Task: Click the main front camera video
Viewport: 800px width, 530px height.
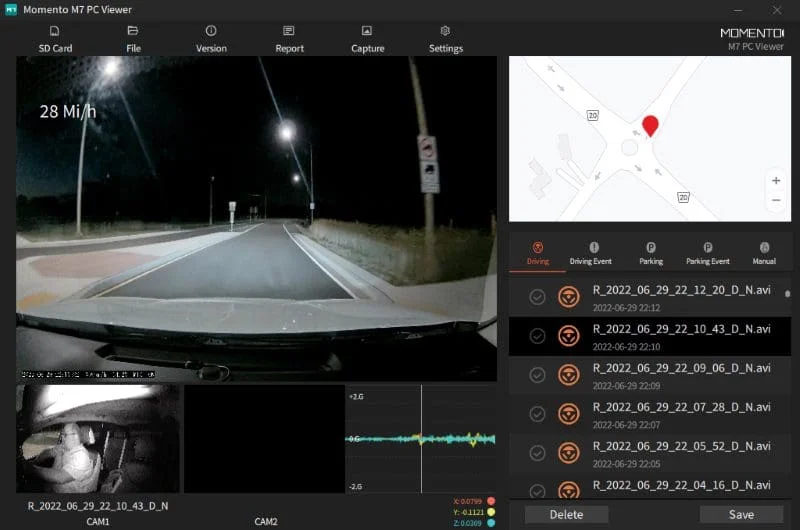Action: tap(256, 218)
